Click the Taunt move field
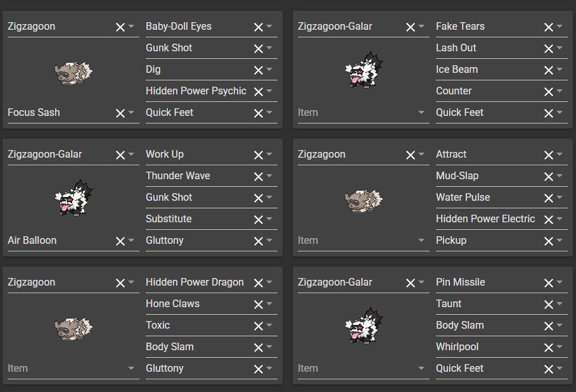Screen dimensions: 576x392 coord(485,304)
